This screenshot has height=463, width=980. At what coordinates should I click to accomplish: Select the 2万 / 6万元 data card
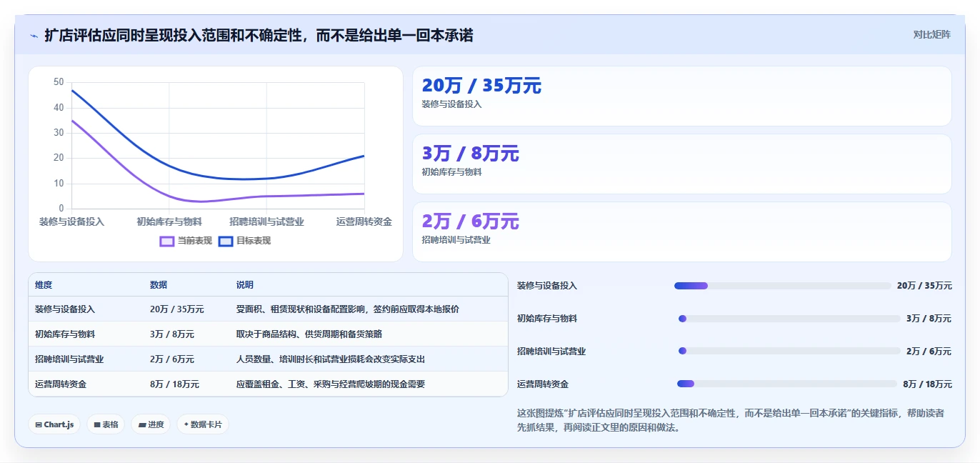(682, 232)
